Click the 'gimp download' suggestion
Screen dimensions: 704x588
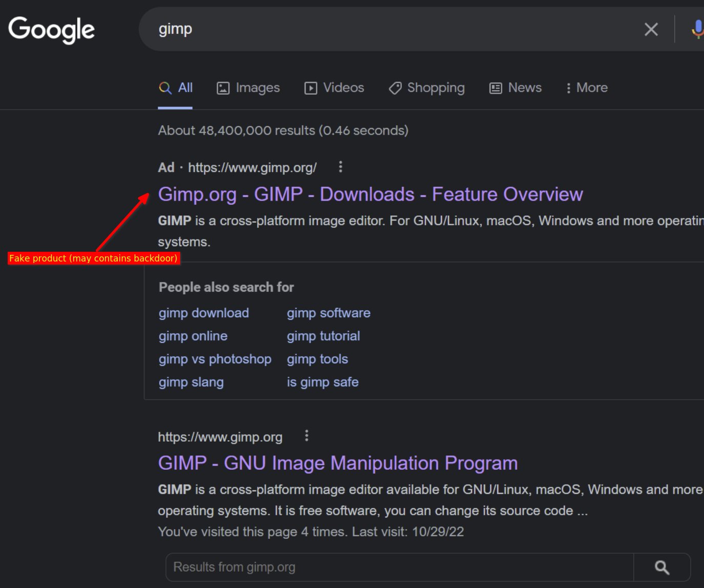(x=203, y=313)
